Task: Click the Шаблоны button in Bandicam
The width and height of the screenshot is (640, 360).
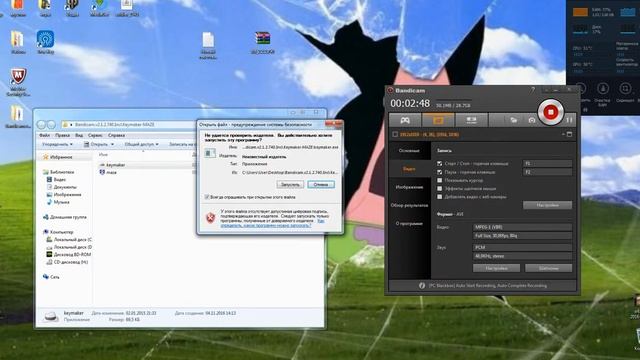Action: point(548,268)
